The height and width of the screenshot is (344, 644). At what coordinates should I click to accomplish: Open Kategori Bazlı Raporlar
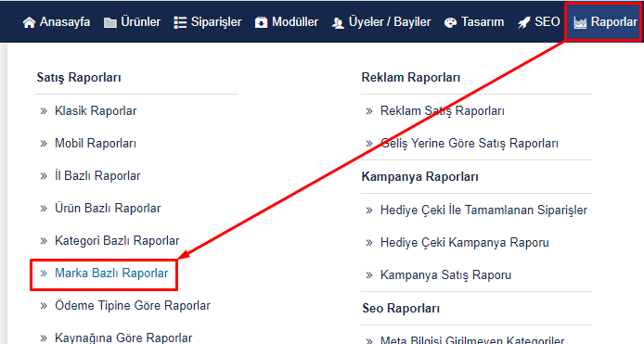click(117, 240)
